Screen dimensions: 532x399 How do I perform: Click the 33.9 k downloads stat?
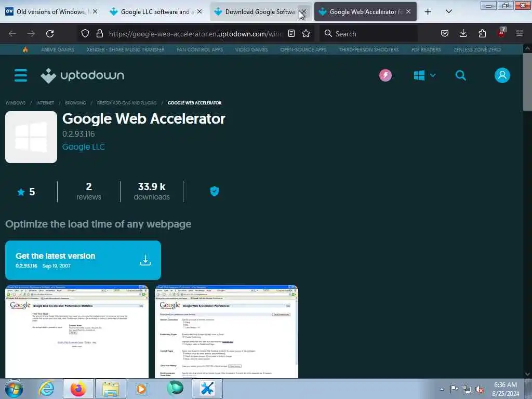tap(152, 191)
